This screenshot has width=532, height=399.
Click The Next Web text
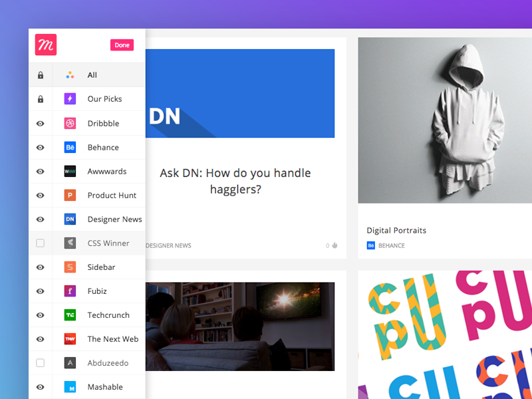112,339
